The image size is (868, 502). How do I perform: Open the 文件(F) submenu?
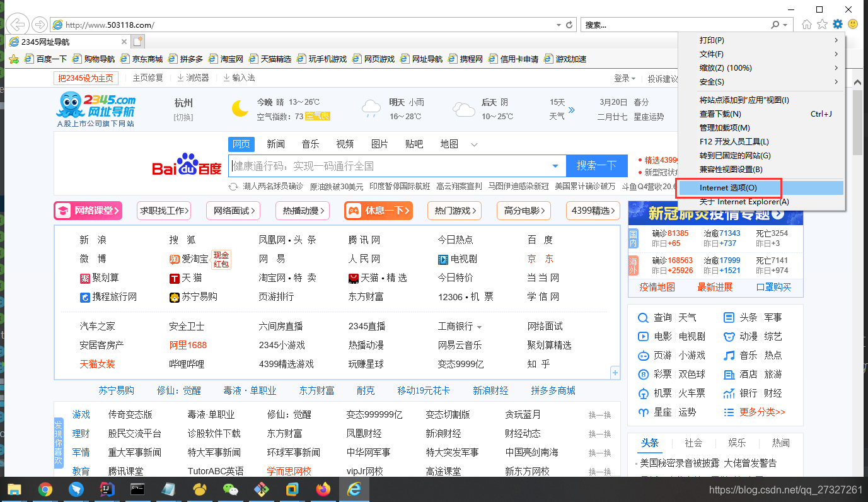coord(761,54)
